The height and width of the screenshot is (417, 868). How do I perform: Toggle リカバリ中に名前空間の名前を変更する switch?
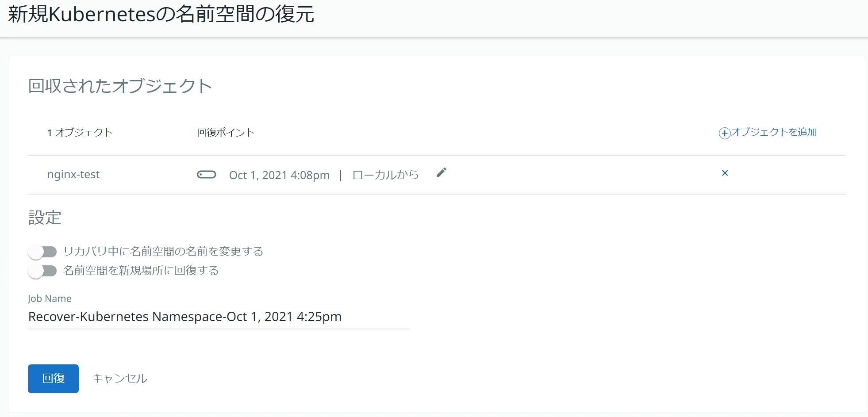click(x=43, y=252)
